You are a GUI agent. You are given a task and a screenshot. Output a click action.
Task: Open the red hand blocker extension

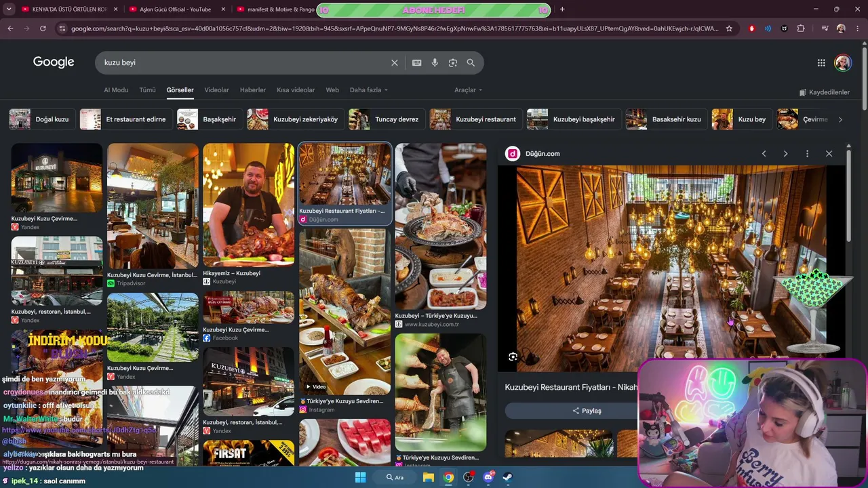[x=751, y=28]
